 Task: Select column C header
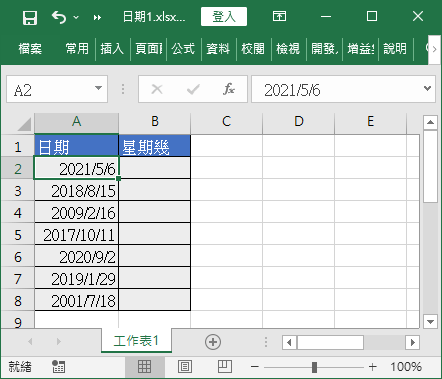click(x=227, y=122)
